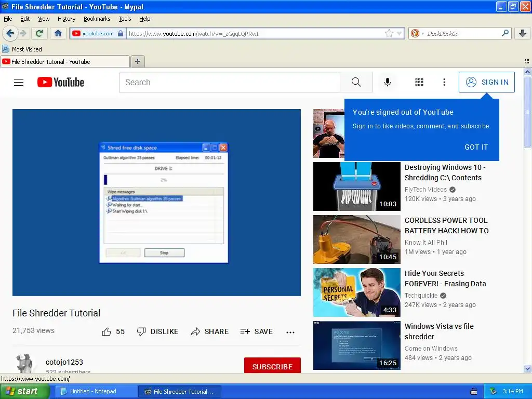Open the History menu
The height and width of the screenshot is (399, 532).
66,19
